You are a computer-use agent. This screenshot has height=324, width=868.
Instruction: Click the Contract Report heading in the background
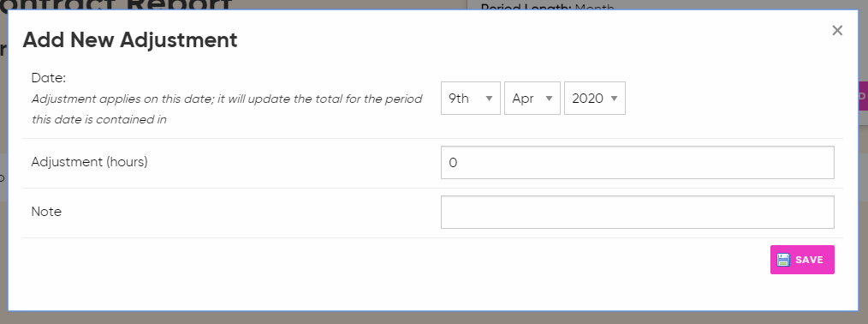[x=116, y=5]
